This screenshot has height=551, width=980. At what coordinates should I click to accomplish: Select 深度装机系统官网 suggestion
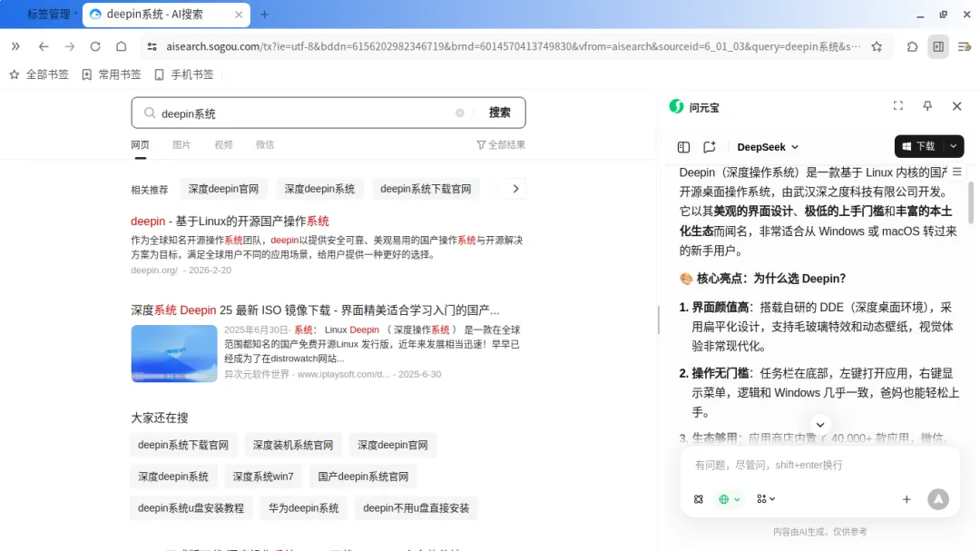(x=293, y=446)
